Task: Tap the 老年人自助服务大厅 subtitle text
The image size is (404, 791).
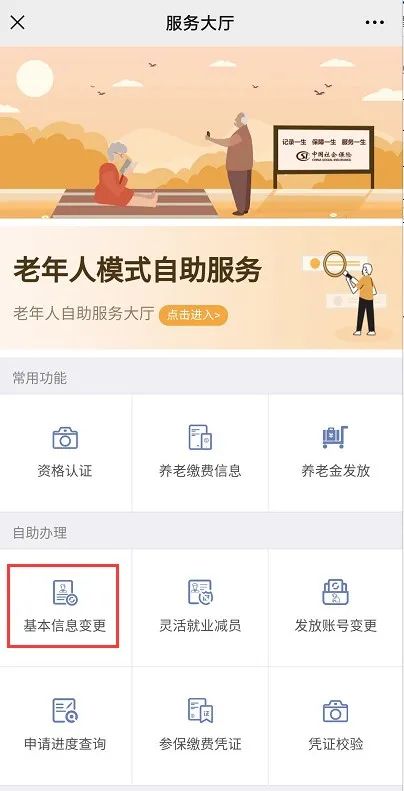Action: click(83, 314)
